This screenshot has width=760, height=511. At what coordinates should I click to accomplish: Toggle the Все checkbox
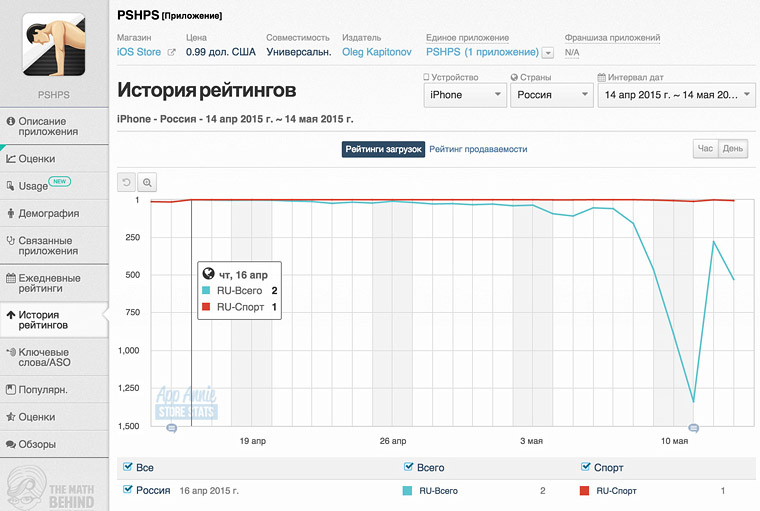tap(126, 467)
